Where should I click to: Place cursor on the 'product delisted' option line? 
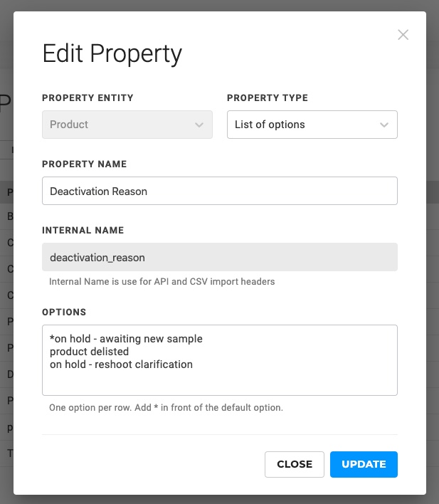click(x=89, y=352)
